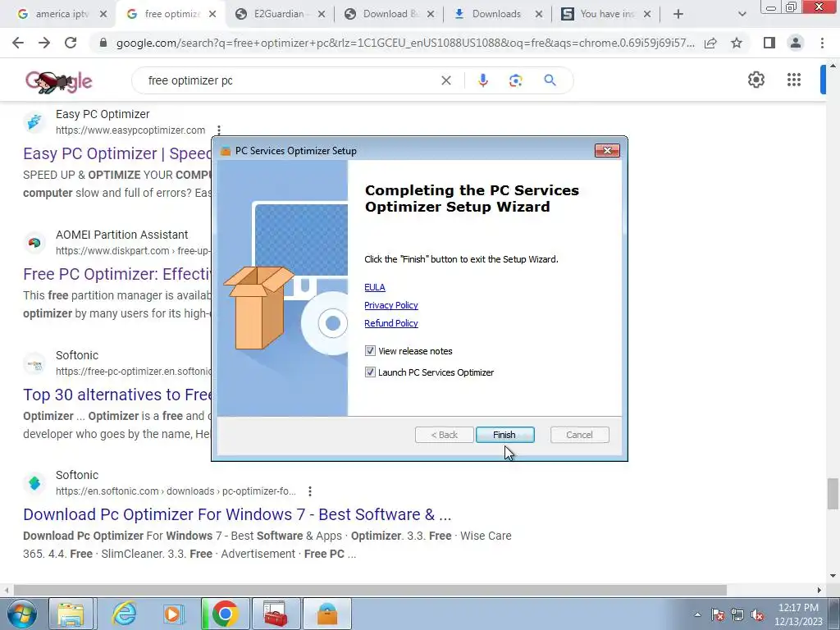Screen dimensions: 840x630
Task: Click the address bar URL
Action: [405, 43]
